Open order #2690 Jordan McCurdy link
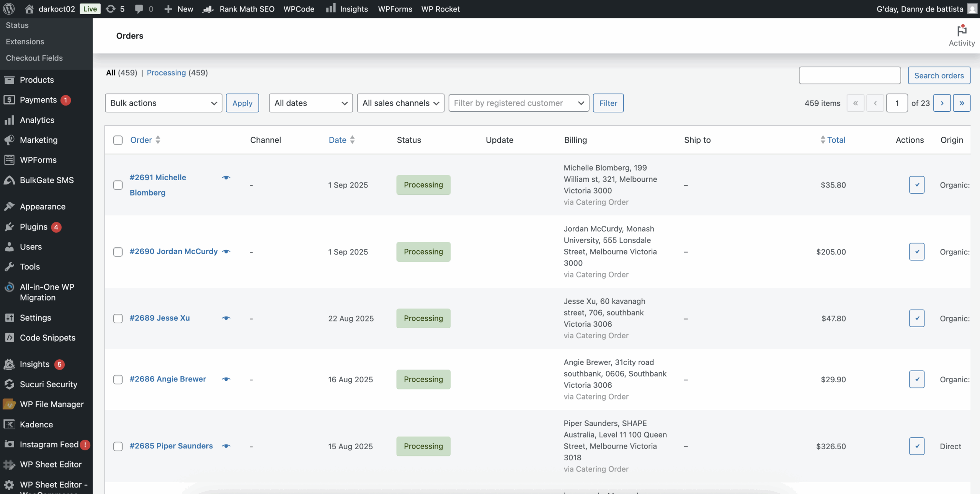This screenshot has width=980, height=494. tap(173, 251)
